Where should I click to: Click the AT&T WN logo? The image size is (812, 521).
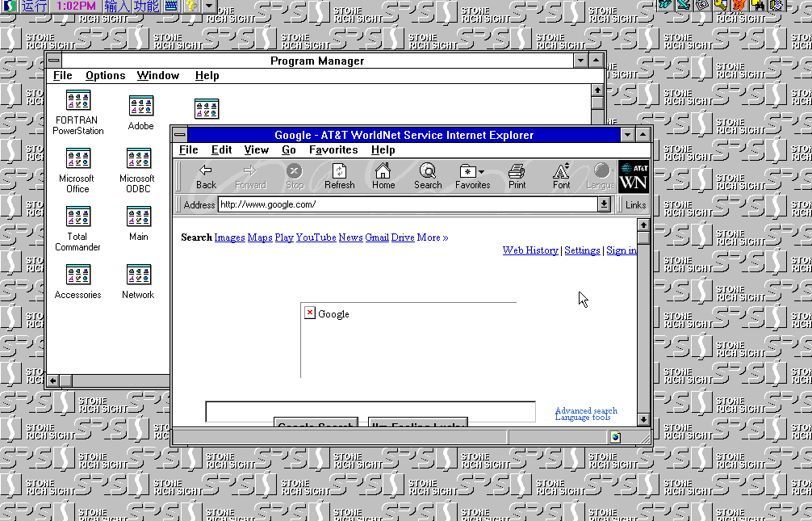click(634, 177)
